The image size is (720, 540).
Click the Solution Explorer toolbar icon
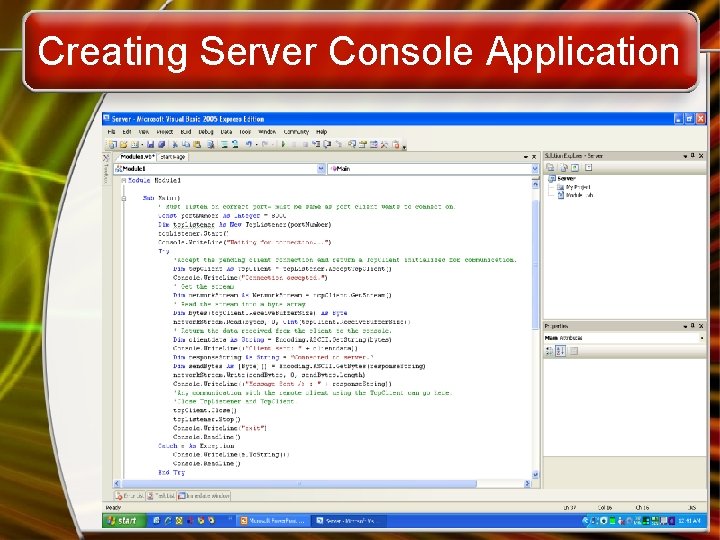(352, 145)
